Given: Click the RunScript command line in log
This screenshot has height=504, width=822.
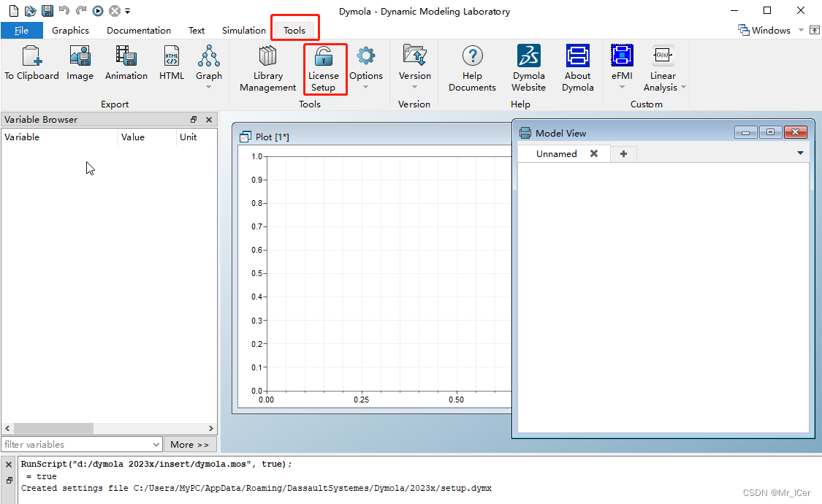Looking at the screenshot, I should [x=156, y=464].
